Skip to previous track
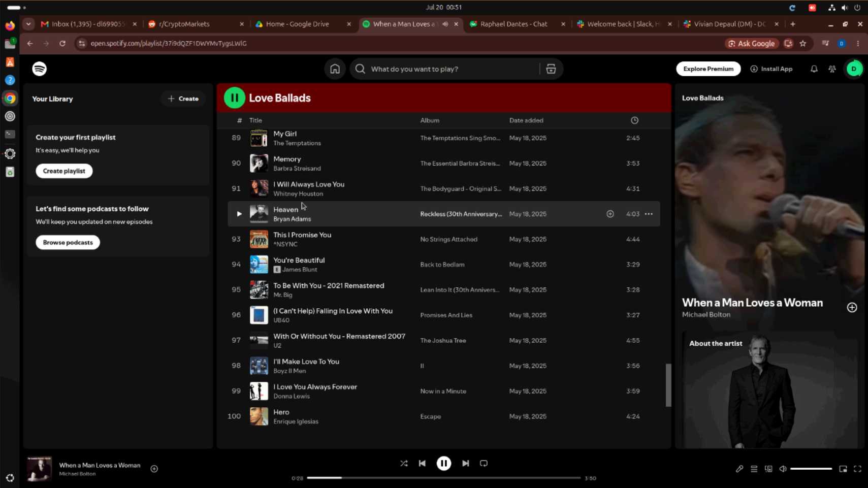Viewport: 868px width, 488px height. (422, 463)
